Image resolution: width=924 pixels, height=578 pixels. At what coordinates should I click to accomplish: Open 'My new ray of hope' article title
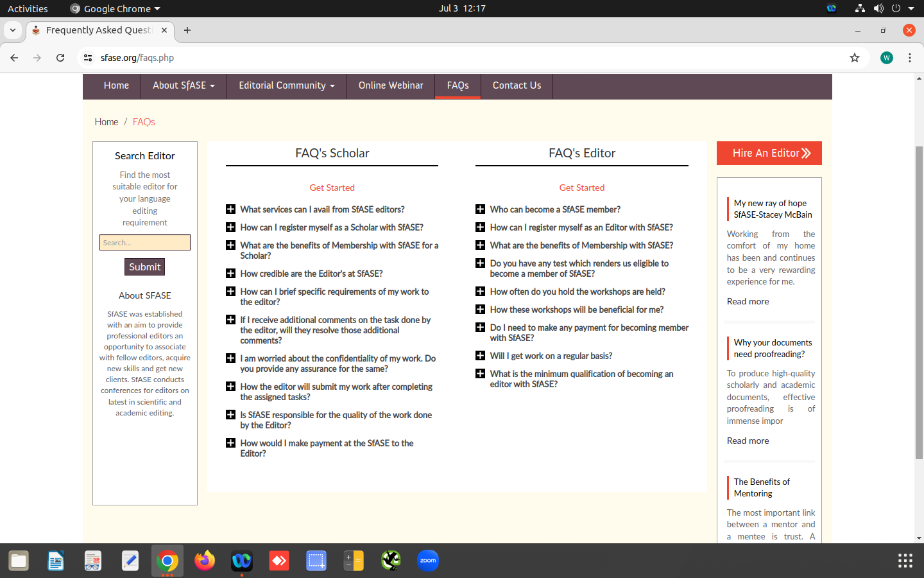773,209
